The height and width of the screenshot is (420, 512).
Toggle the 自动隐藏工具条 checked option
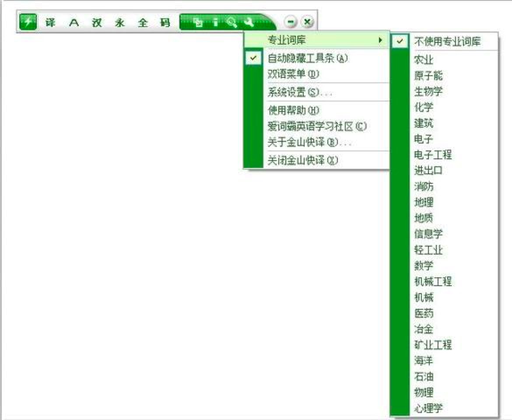316,59
